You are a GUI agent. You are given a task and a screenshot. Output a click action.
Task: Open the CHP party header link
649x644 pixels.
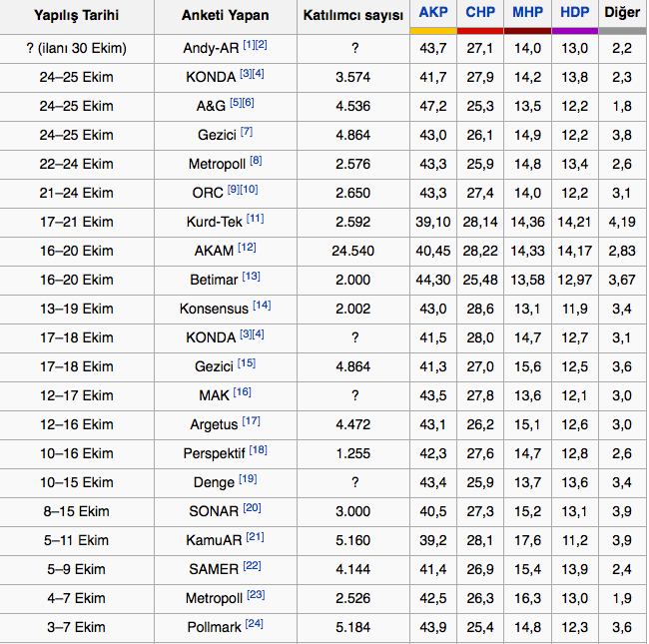(480, 13)
